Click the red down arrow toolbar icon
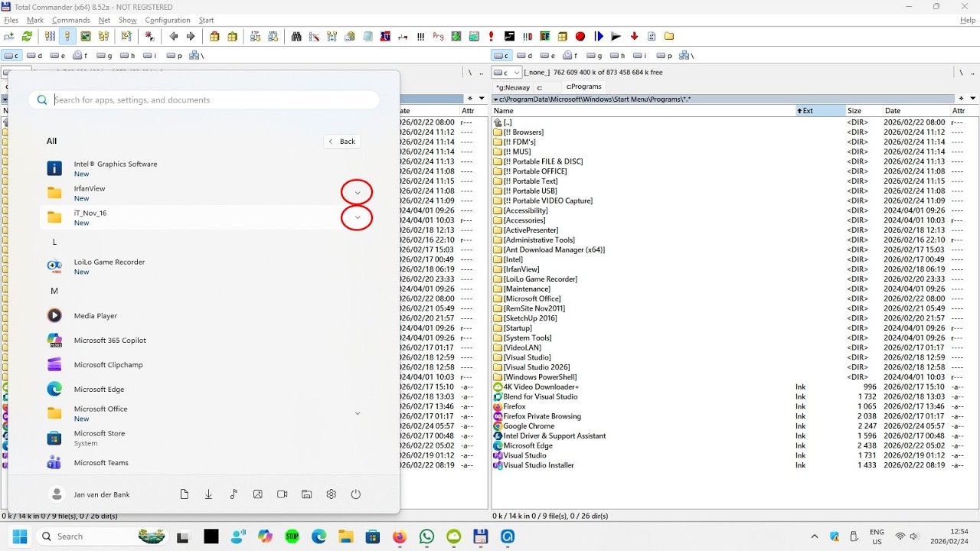 634,36
